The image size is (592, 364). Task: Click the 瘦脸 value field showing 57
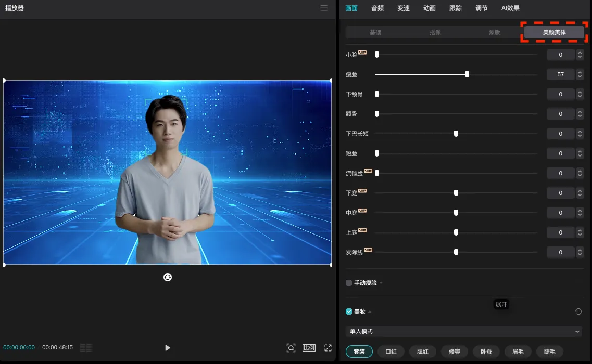pos(560,74)
